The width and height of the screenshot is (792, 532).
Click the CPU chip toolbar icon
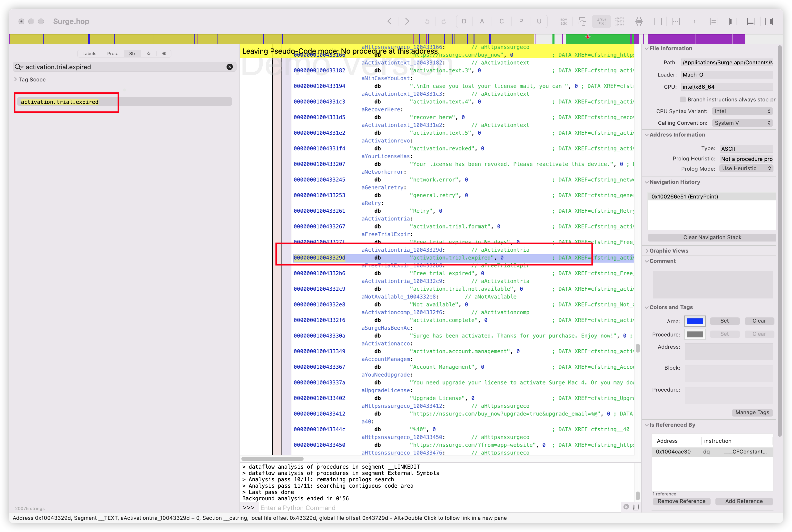(639, 21)
